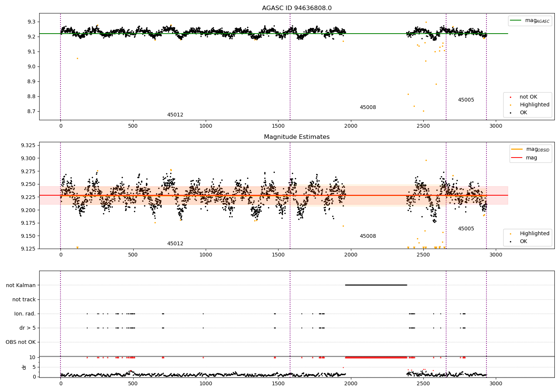Viewport: 560px width, 392px height.
Task: Select the green mag AGASC legend entry
Action: [x=530, y=21]
